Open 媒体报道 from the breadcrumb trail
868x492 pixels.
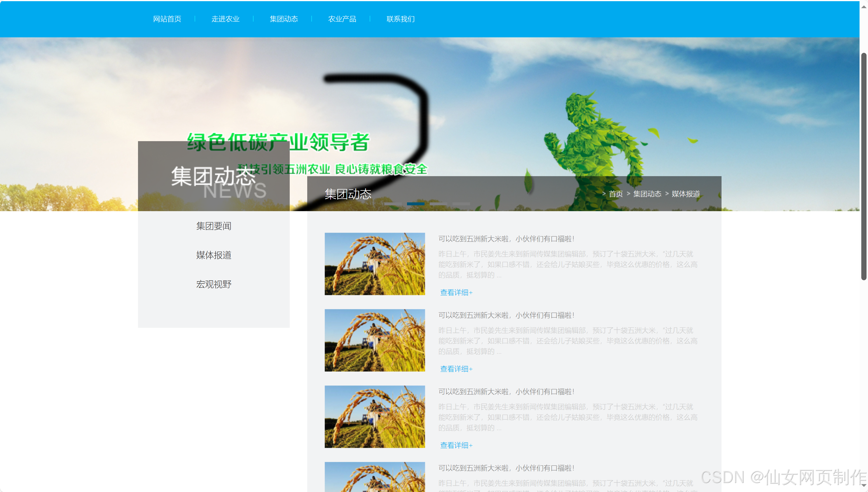point(685,194)
